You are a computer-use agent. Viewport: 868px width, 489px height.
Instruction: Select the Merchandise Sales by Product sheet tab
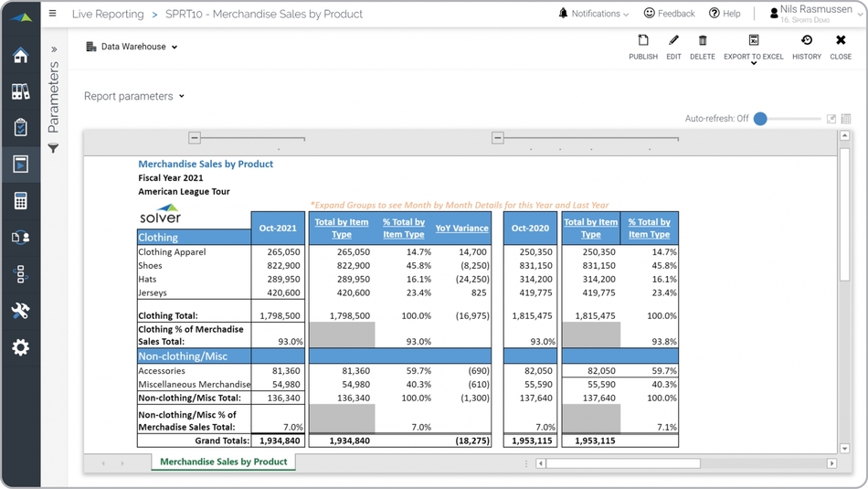[223, 462]
